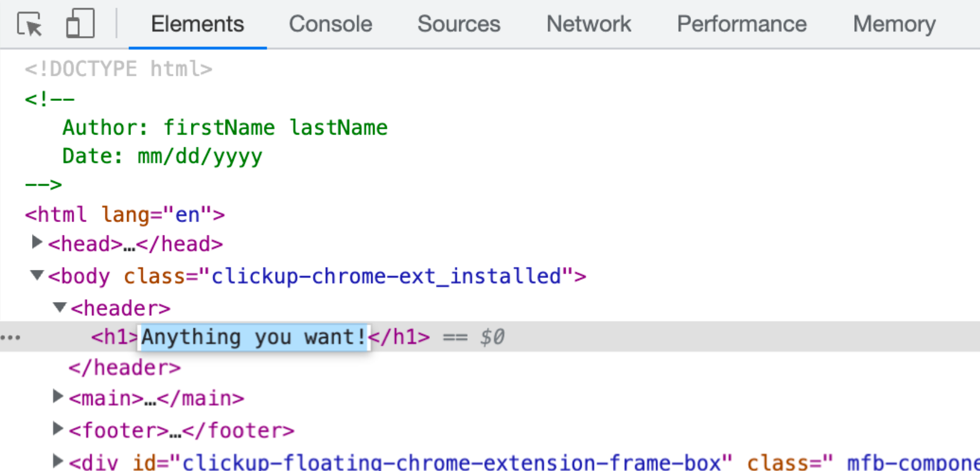
Task: Open the Memory tab
Action: [894, 24]
